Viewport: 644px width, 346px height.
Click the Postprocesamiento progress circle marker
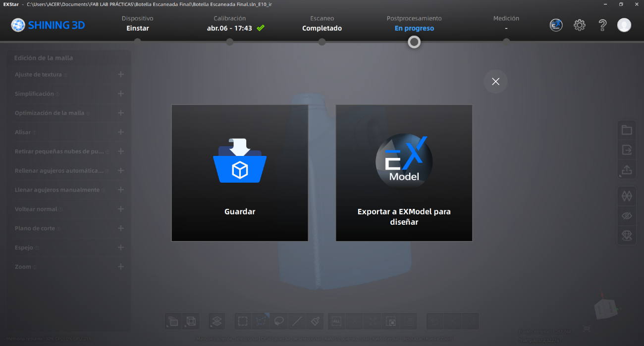pyautogui.click(x=414, y=42)
